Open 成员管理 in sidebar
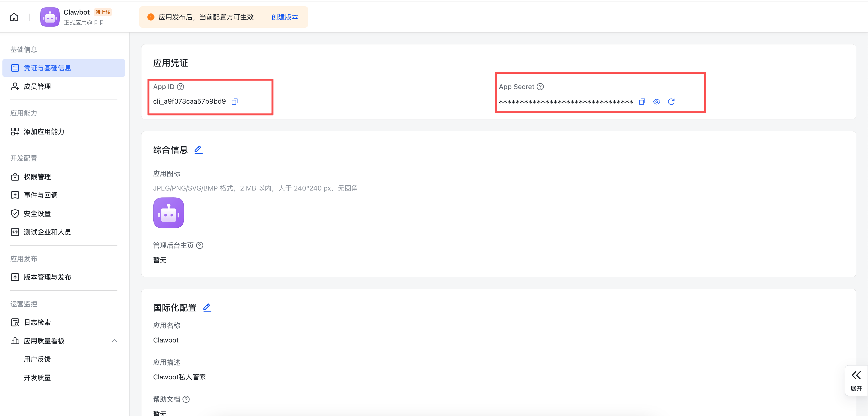The width and height of the screenshot is (868, 416). pyautogui.click(x=37, y=86)
